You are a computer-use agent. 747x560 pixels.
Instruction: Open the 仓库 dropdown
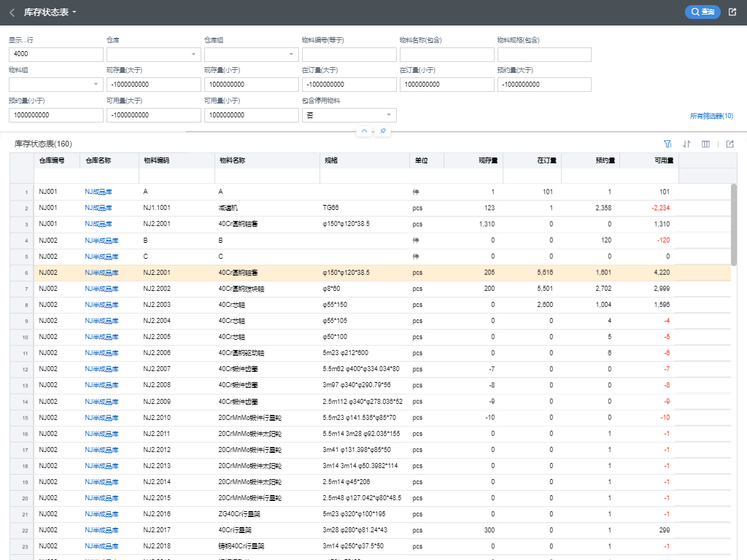pos(153,54)
